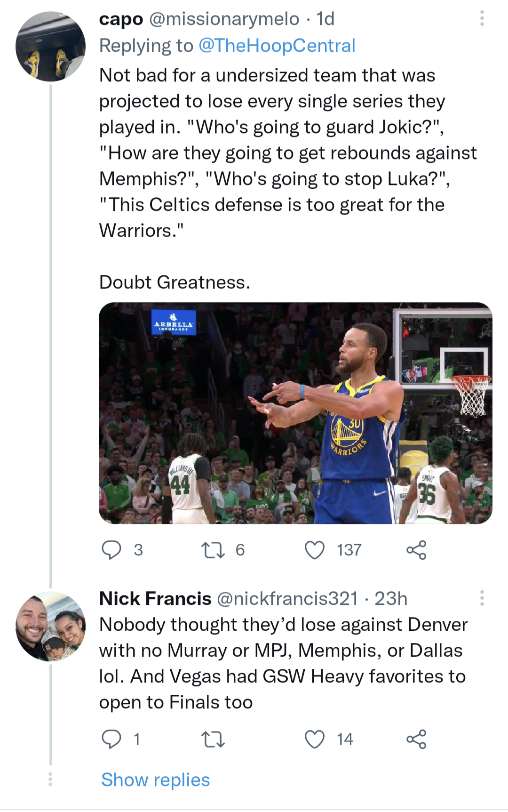Viewport: 508px width, 812px height.
Task: Share Nick Francis's tweet
Action: [416, 739]
